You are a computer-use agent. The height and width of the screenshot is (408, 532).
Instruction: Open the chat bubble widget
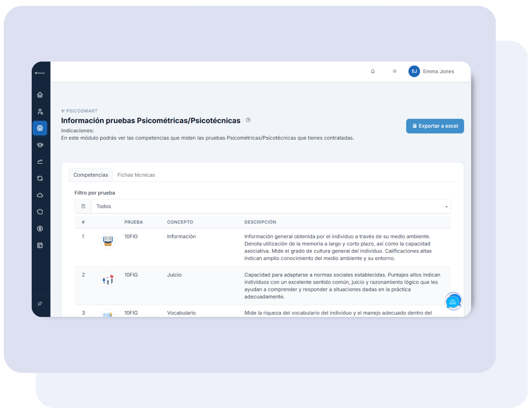pyautogui.click(x=453, y=301)
